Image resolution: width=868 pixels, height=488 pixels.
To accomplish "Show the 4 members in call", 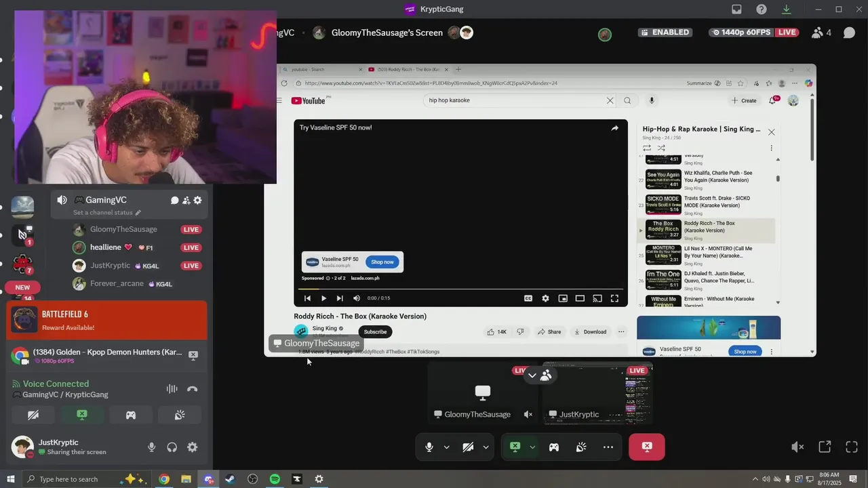I will 821,33.
